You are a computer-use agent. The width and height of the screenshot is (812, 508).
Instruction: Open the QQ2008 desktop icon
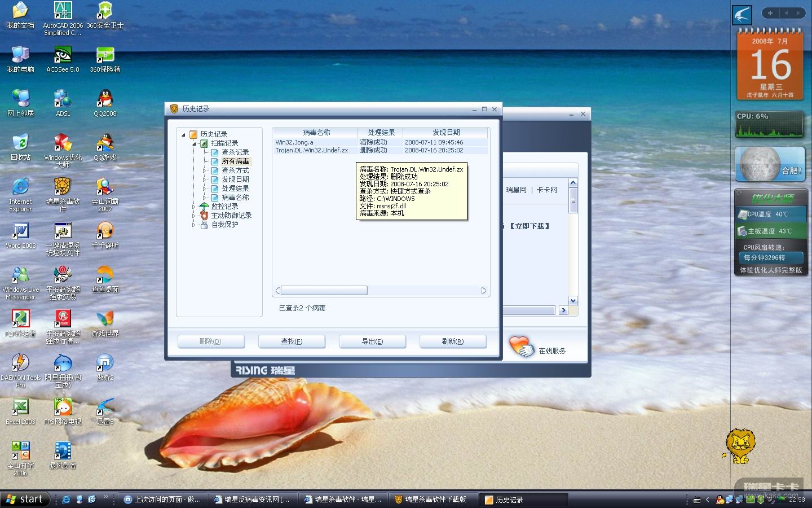[105, 99]
